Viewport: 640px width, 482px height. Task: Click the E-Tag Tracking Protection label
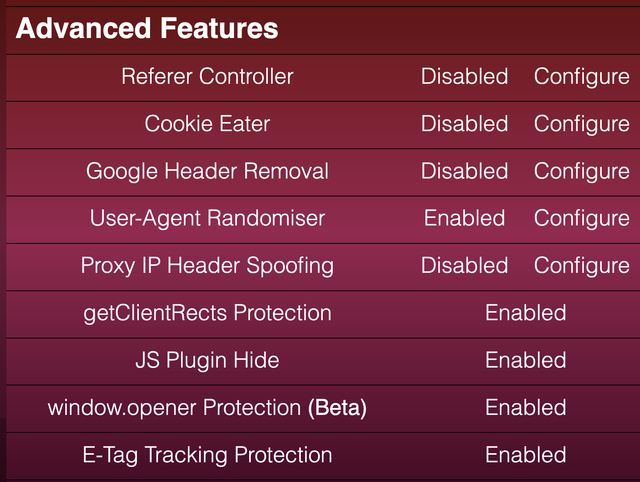click(207, 456)
